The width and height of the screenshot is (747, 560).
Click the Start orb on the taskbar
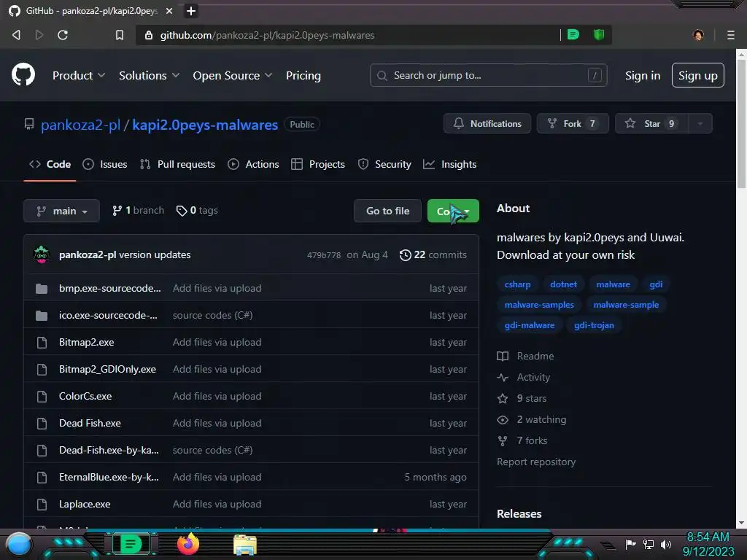tap(19, 544)
